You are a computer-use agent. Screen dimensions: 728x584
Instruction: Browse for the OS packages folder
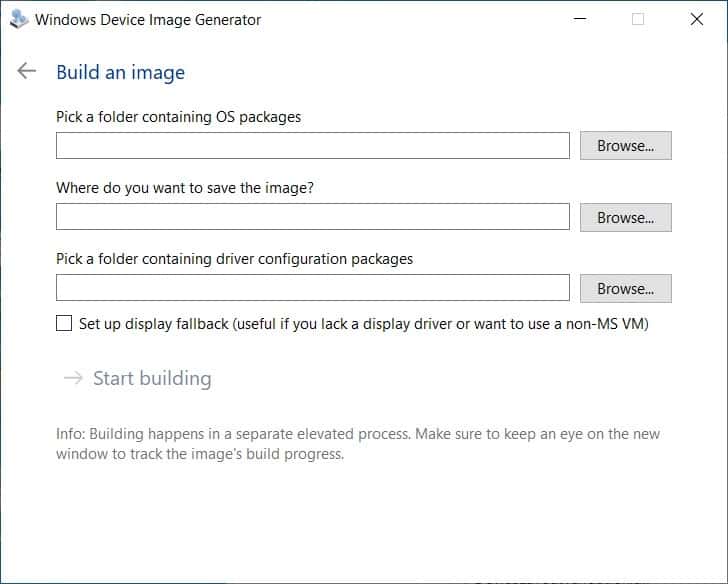pos(625,146)
